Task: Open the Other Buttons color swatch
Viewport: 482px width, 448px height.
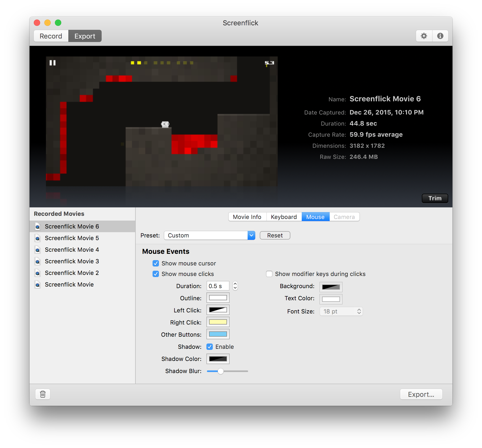Action: 218,334
